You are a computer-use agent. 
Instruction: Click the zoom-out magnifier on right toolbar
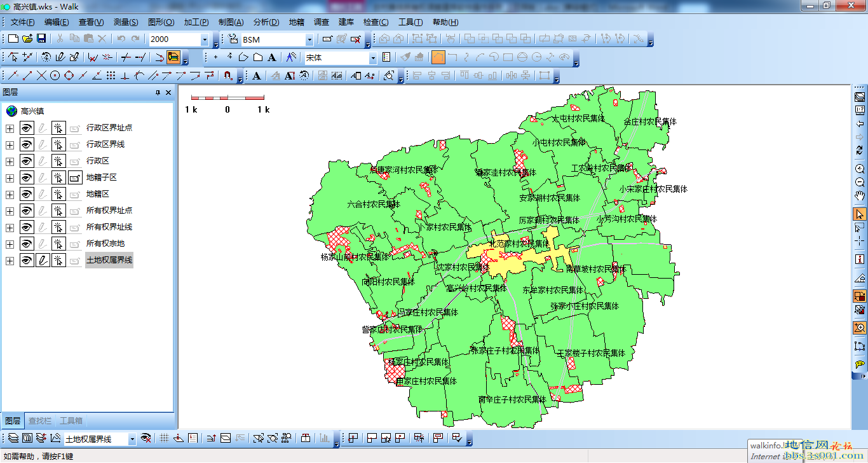point(860,182)
